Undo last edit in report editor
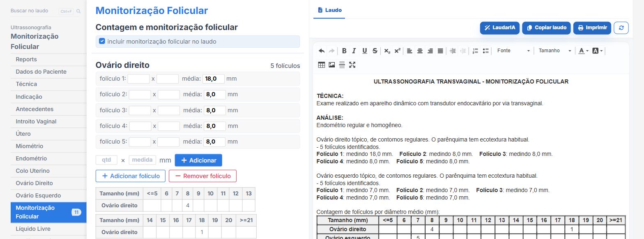 click(322, 51)
